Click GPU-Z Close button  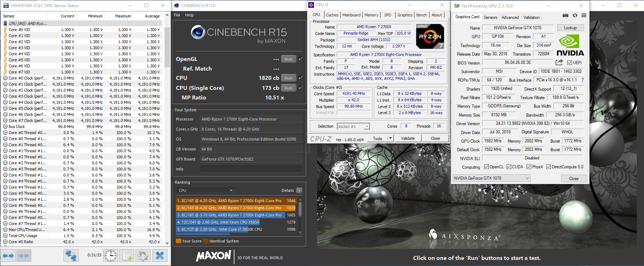574,179
